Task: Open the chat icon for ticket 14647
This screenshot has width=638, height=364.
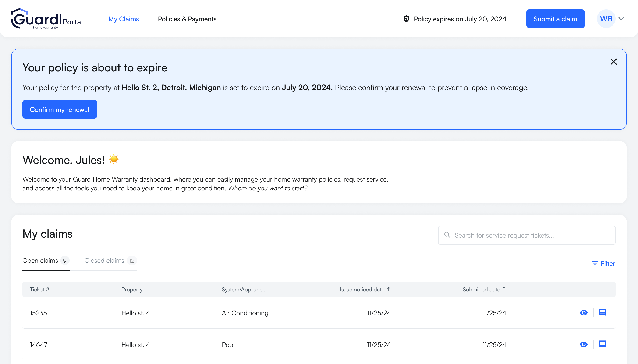Action: click(602, 344)
